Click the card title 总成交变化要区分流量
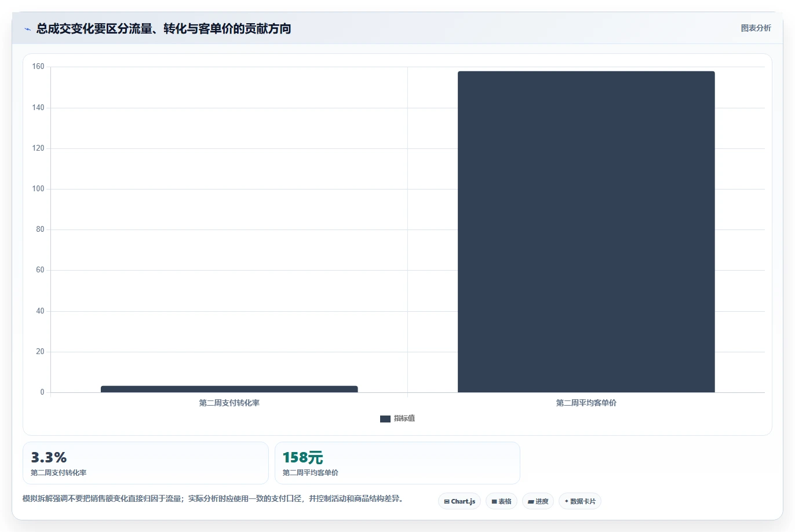 click(163, 28)
